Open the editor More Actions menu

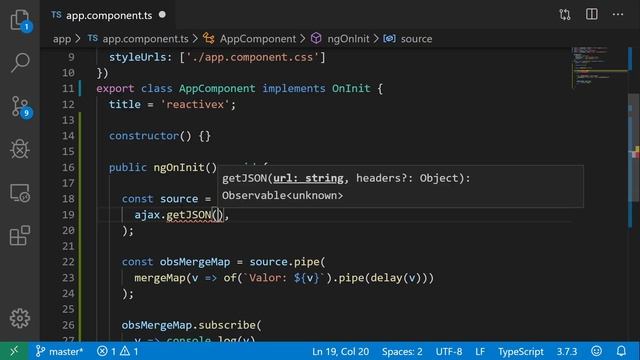click(618, 14)
